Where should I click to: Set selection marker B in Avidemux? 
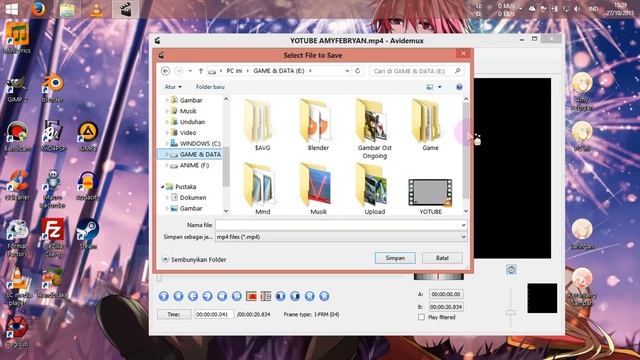pyautogui.click(x=266, y=296)
